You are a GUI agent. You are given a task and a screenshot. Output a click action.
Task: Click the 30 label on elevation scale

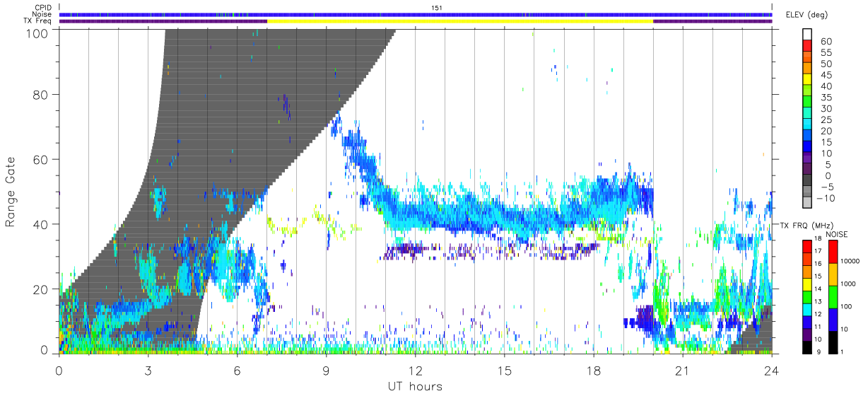click(826, 108)
